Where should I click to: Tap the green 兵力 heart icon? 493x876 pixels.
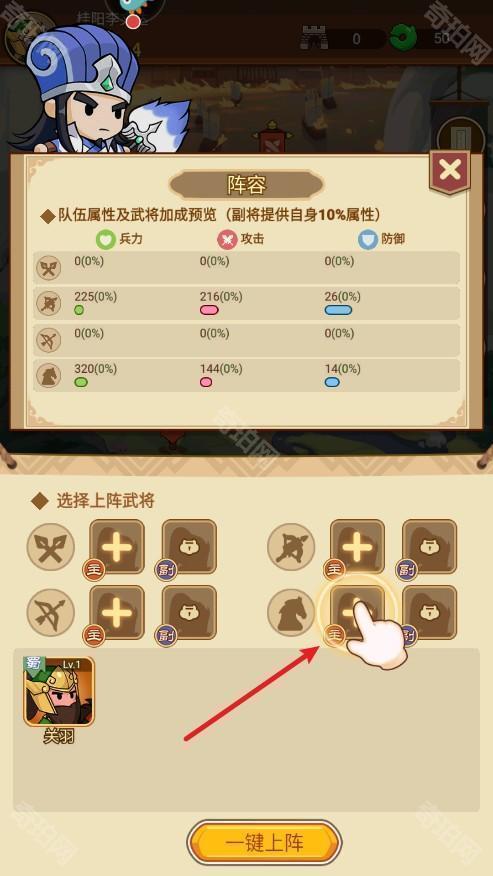(105, 240)
